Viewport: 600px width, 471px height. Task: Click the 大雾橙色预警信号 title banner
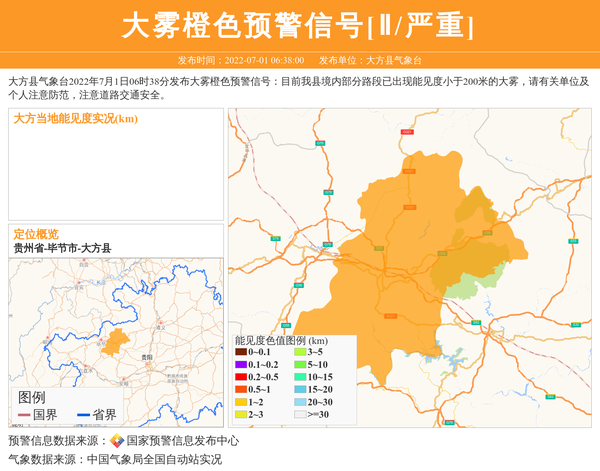298,26
